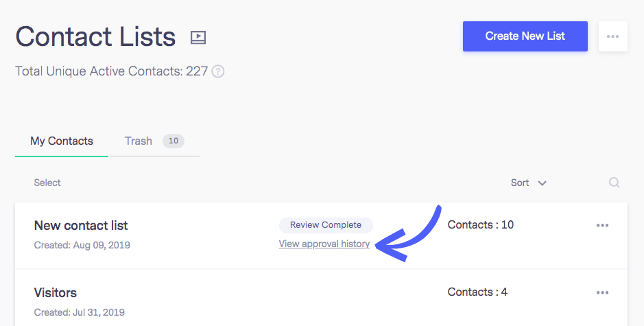
Task: Click Contacts : 4 count
Action: pos(477,292)
